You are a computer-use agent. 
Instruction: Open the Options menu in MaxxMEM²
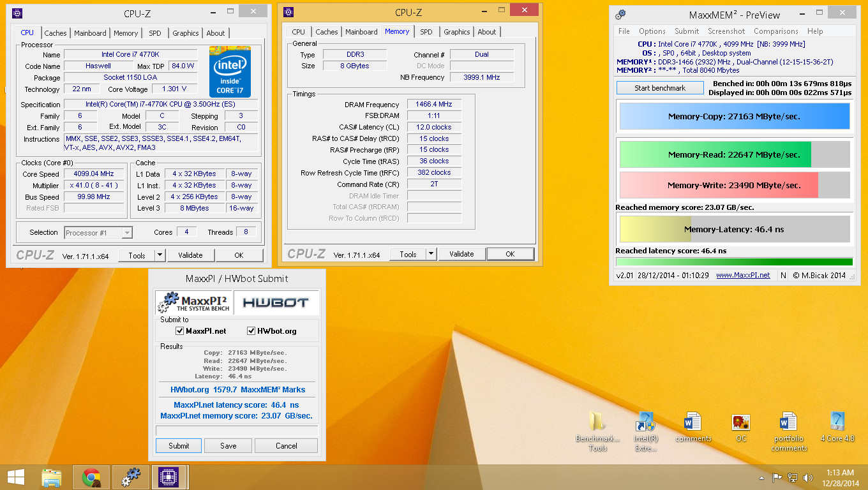click(x=652, y=31)
